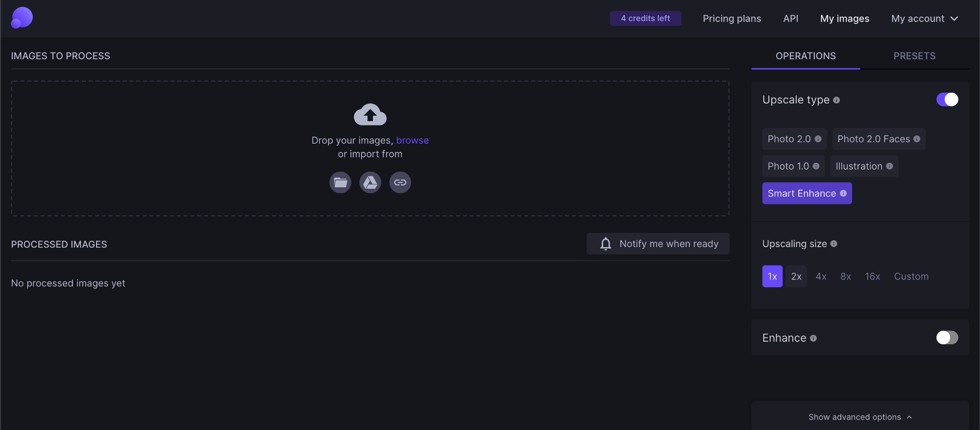Click the 4 credits left badge
This screenshot has width=980, height=430.
point(645,18)
